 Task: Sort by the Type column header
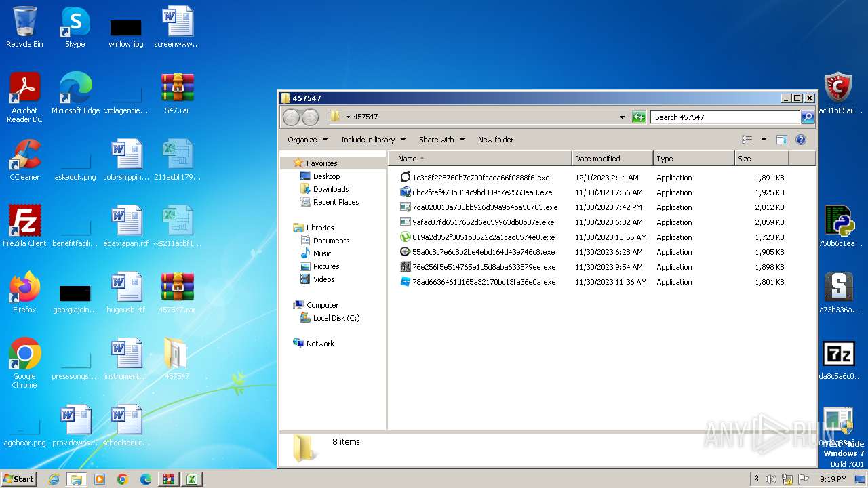click(x=694, y=159)
